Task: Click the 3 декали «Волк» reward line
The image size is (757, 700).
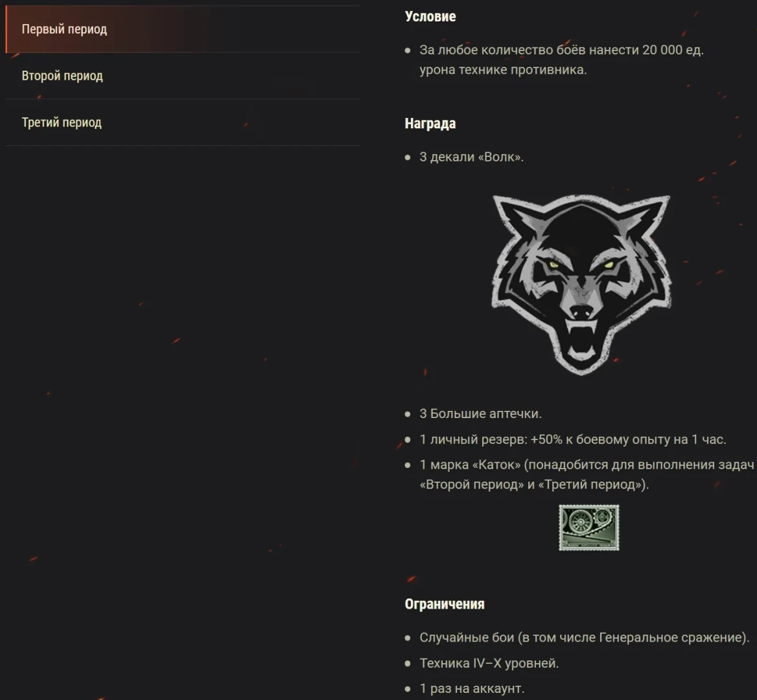Action: point(472,157)
